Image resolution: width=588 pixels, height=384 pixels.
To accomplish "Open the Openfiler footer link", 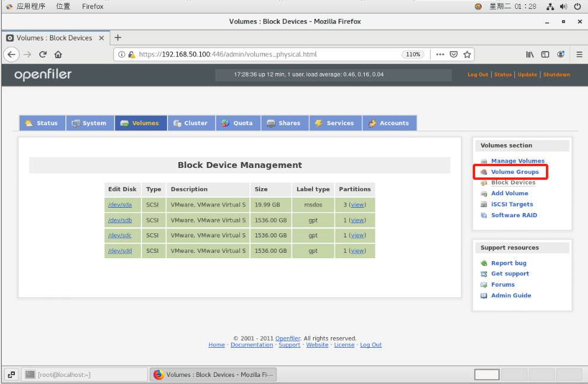I will pyautogui.click(x=287, y=338).
